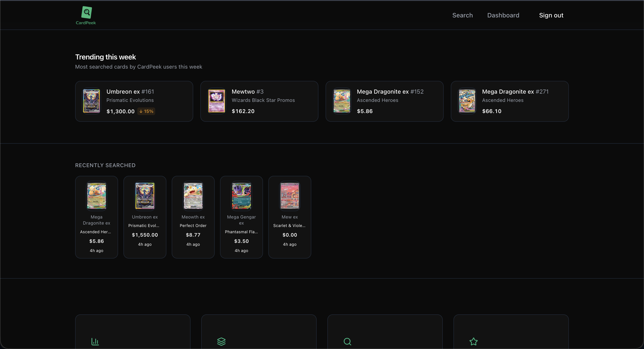The height and width of the screenshot is (349, 644).
Task: Click the Umbreon ex thumbnail in Trending
Action: [x=91, y=101]
